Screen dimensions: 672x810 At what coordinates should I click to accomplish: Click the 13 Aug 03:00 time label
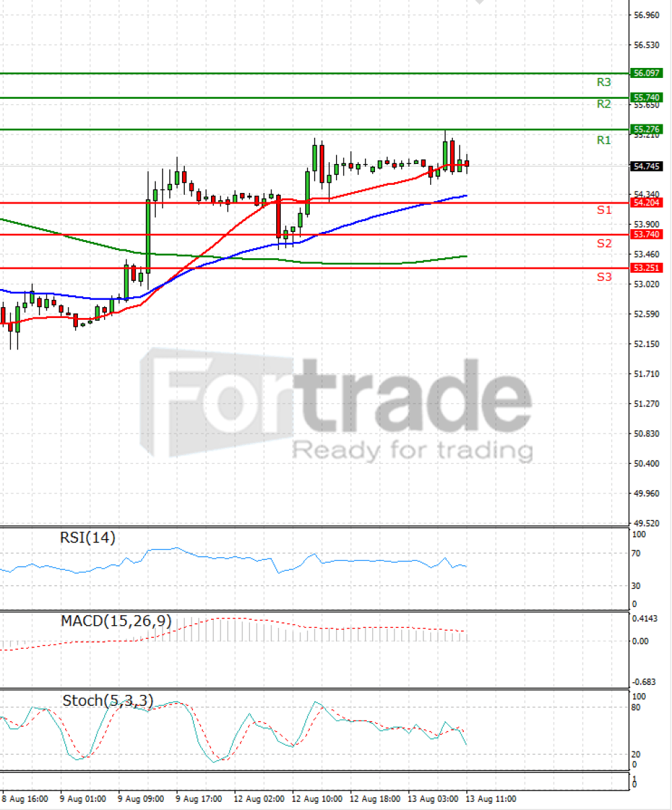click(x=435, y=799)
